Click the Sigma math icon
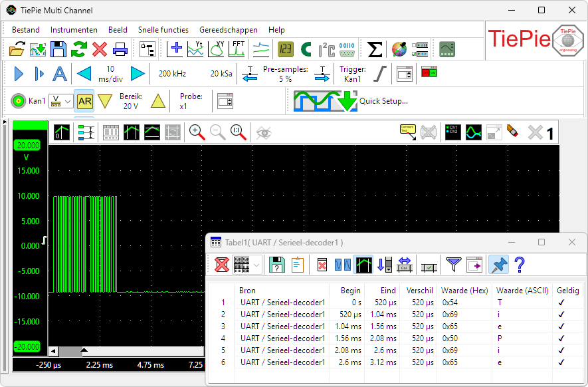 (x=375, y=49)
